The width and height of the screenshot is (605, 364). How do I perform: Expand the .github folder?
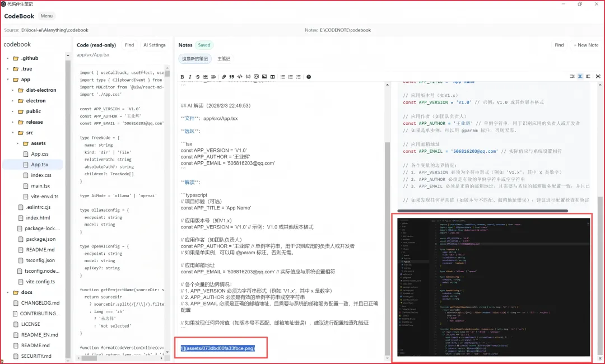7,58
